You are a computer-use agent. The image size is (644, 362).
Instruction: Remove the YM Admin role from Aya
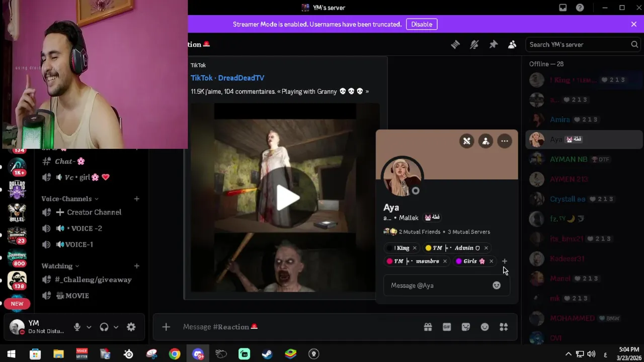486,248
